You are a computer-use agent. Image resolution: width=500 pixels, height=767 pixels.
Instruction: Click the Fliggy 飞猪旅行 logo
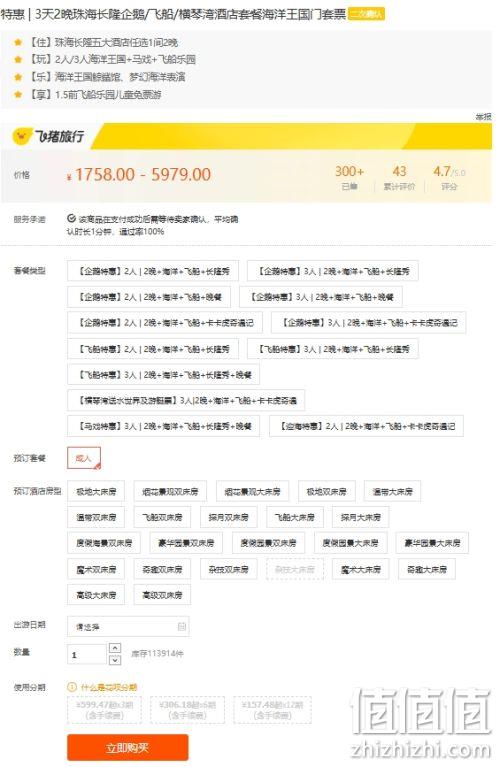click(x=48, y=136)
